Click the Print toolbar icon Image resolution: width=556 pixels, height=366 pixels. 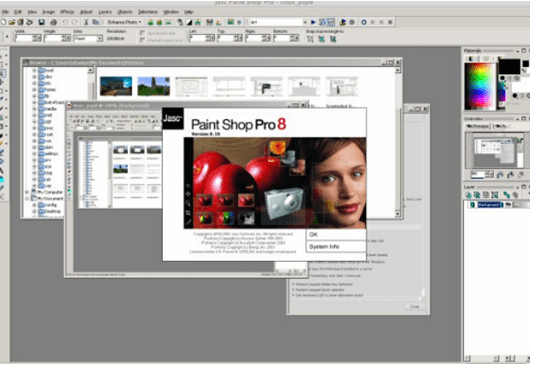(54, 22)
